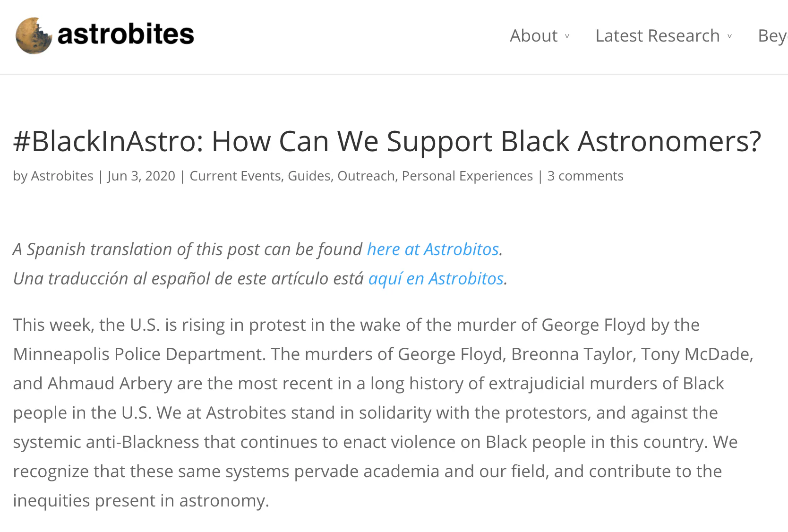This screenshot has width=788, height=532.
Task: Open the Guides category link
Action: point(309,176)
